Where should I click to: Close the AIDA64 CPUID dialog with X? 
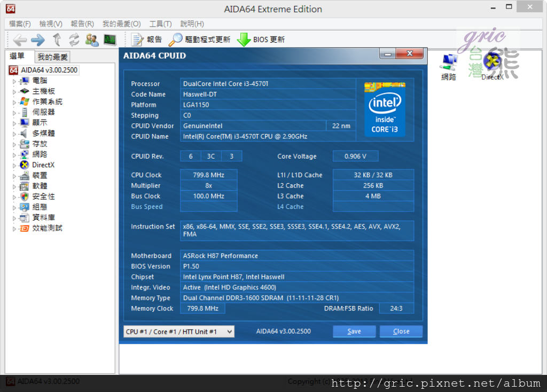coord(410,53)
